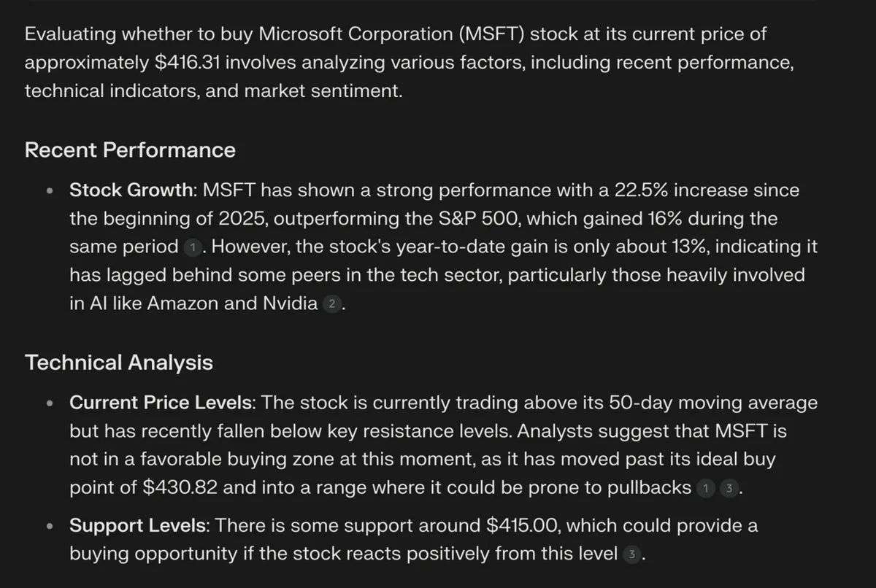Open citation 3 after "from this level"
The image size is (876, 588).
[x=632, y=554]
